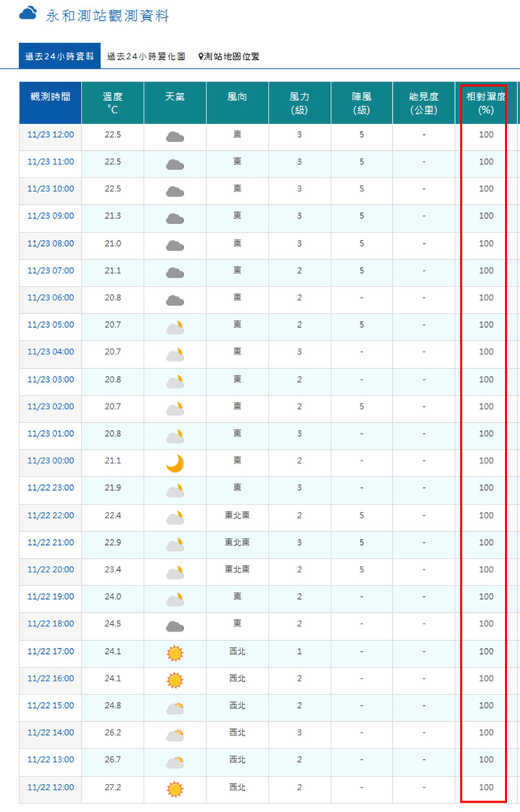520x812 pixels.
Task: Select the 相對濕度 (%) column header
Action: pyautogui.click(x=486, y=102)
